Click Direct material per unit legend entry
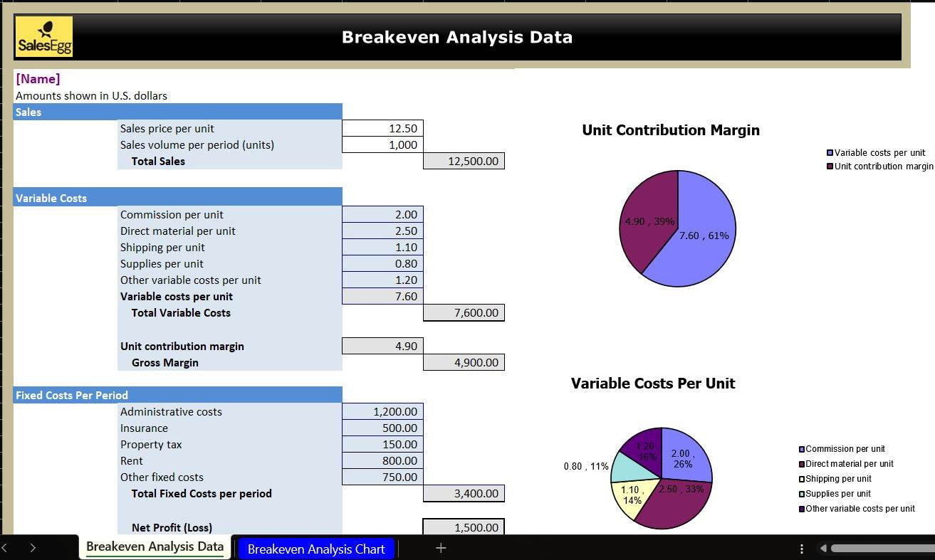This screenshot has width=935, height=560. (846, 464)
